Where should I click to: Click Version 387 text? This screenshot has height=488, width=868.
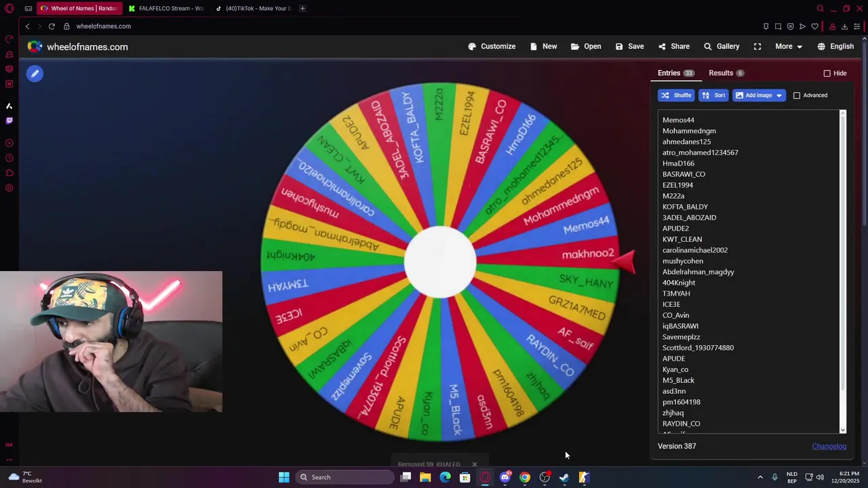tap(677, 446)
